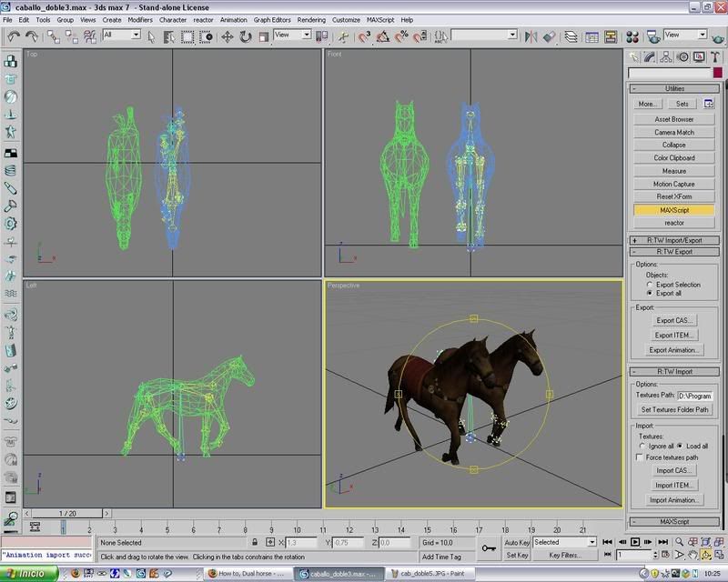Click the Textures Path input field

pyautogui.click(x=695, y=396)
